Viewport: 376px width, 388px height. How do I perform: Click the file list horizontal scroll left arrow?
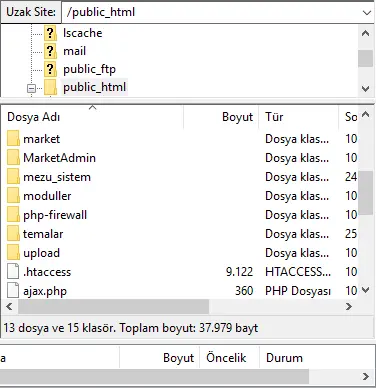click(9, 306)
